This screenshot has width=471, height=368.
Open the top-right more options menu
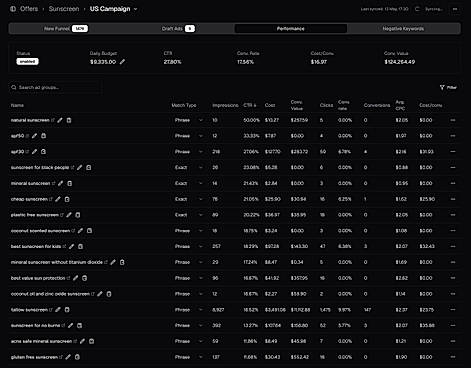click(455, 9)
